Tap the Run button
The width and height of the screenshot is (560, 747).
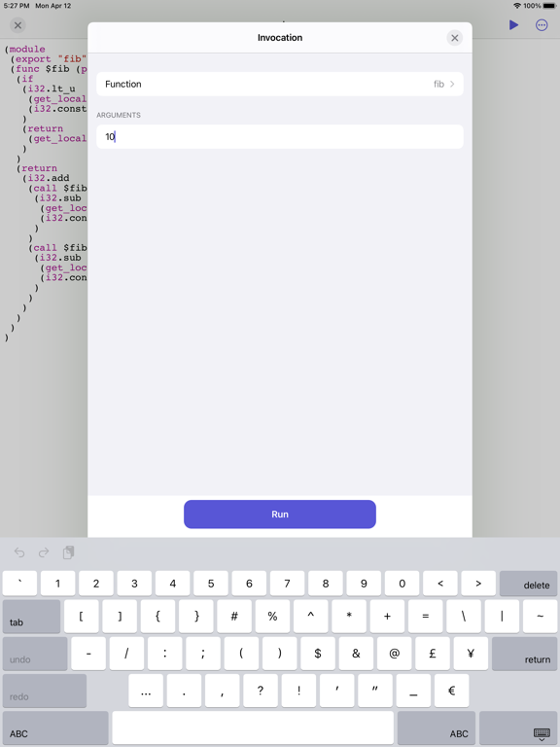[x=280, y=514]
